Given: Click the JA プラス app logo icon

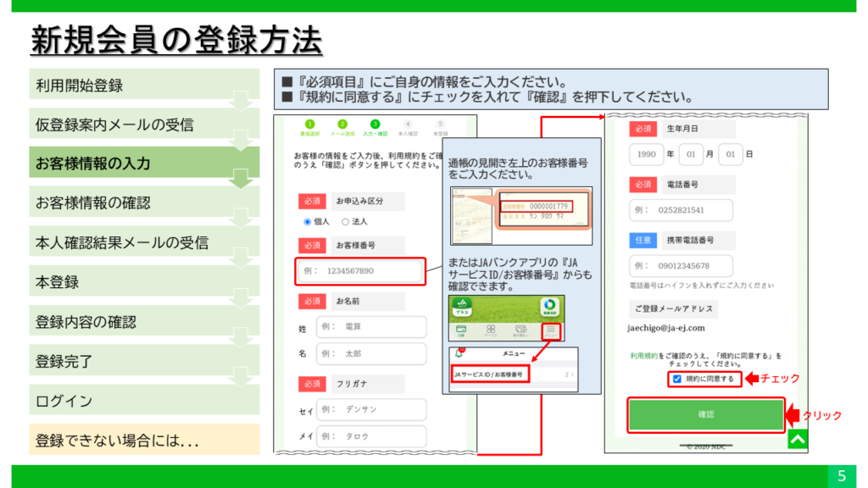Looking at the screenshot, I should pos(463,307).
